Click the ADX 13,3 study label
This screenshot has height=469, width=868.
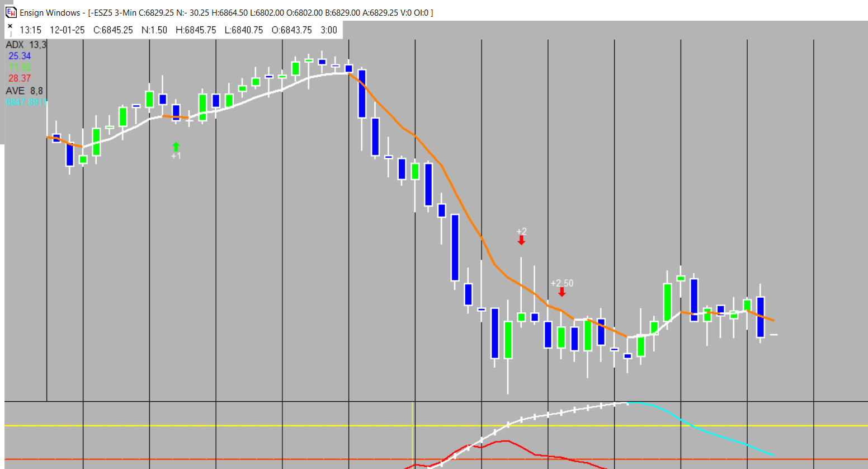[26, 45]
